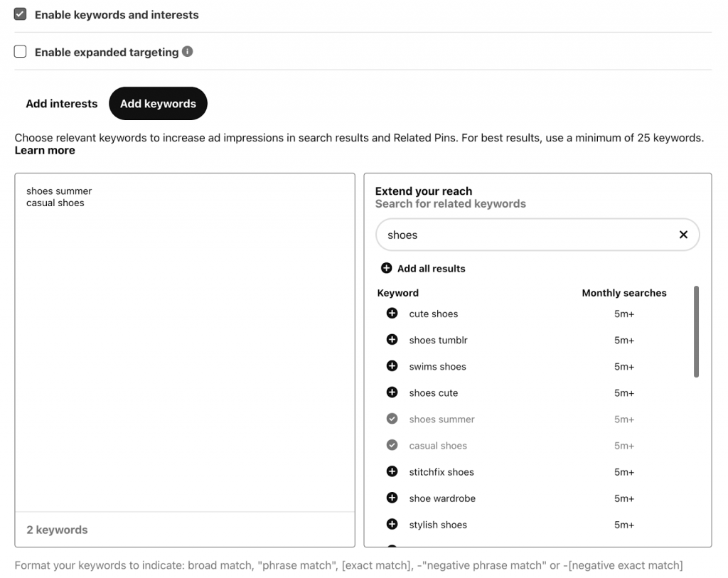This screenshot has width=728, height=578.
Task: Select the Add keywords tab
Action: pos(158,104)
